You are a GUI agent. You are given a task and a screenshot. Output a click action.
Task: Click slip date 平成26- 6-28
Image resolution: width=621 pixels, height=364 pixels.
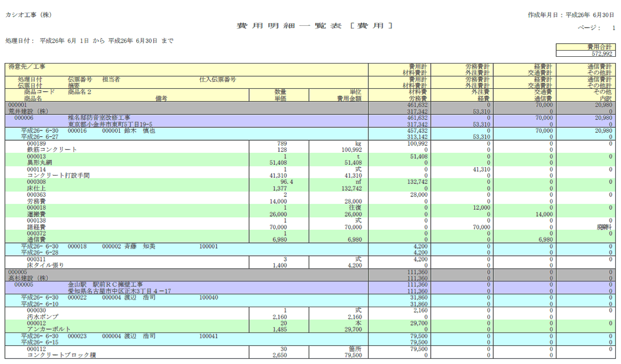(x=39, y=252)
